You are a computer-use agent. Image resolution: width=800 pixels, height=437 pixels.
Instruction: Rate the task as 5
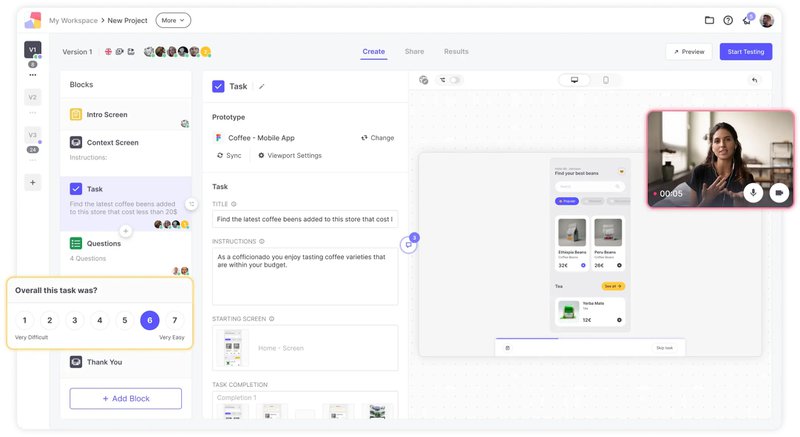124,320
